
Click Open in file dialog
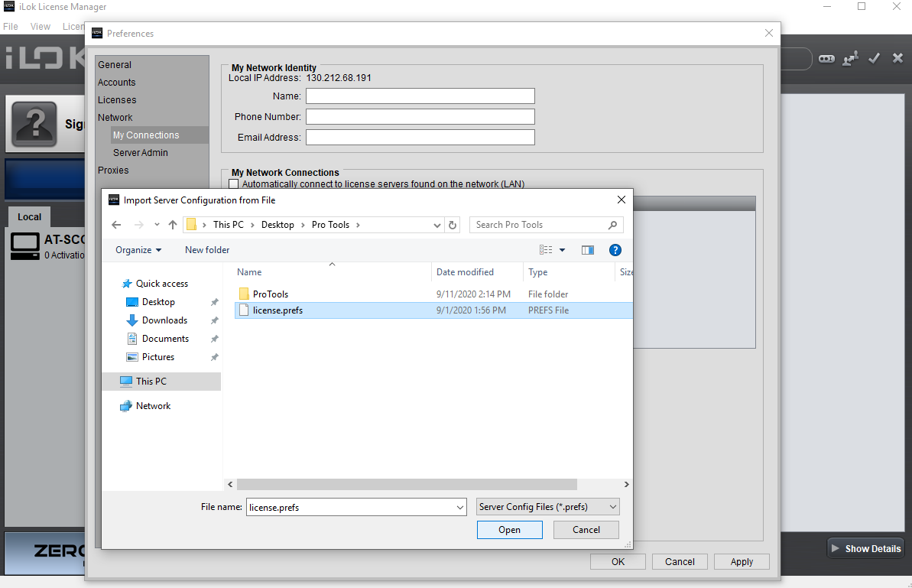(x=509, y=530)
